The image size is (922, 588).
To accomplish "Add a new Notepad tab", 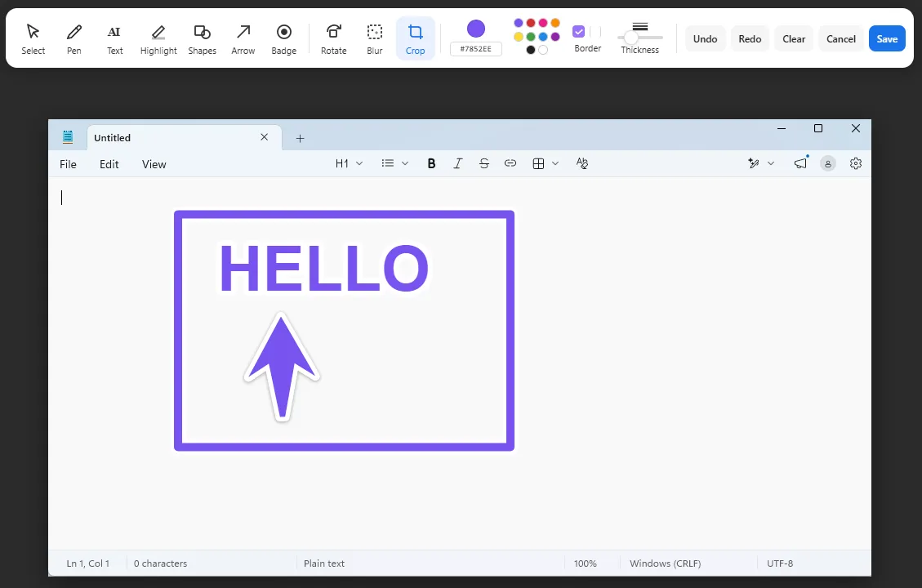I will click(300, 138).
